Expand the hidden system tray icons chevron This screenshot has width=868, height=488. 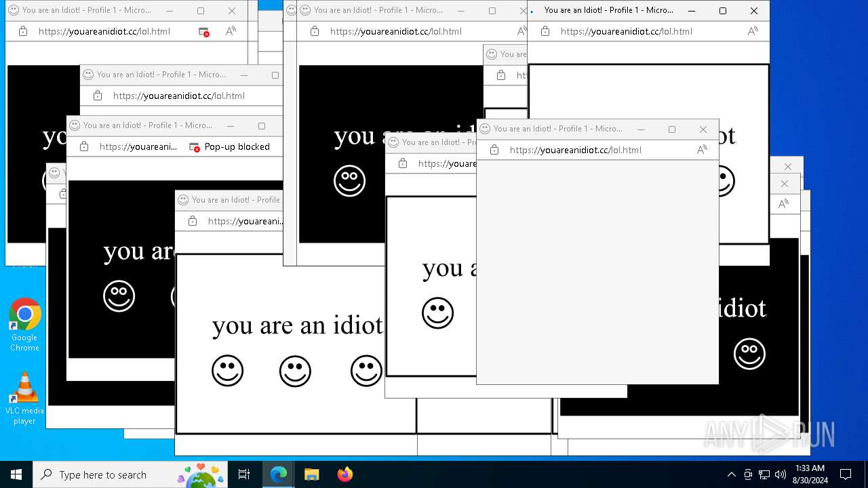[731, 474]
